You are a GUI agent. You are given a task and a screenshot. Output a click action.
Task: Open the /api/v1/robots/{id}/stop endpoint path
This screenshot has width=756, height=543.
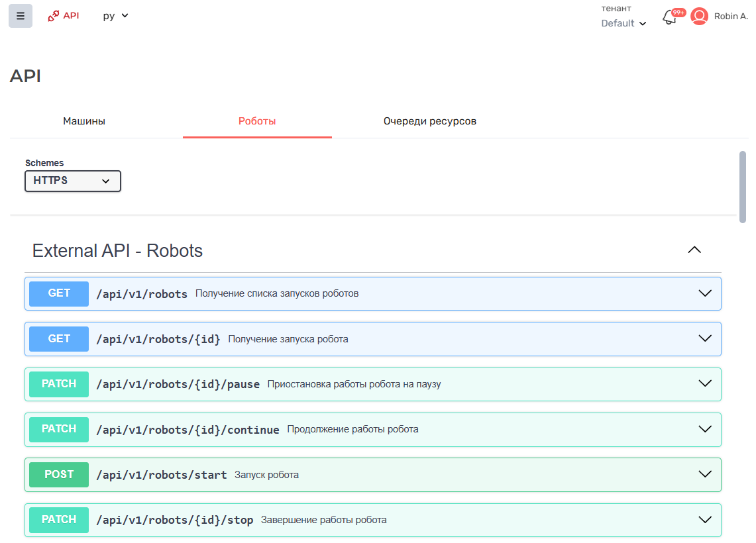coord(175,520)
